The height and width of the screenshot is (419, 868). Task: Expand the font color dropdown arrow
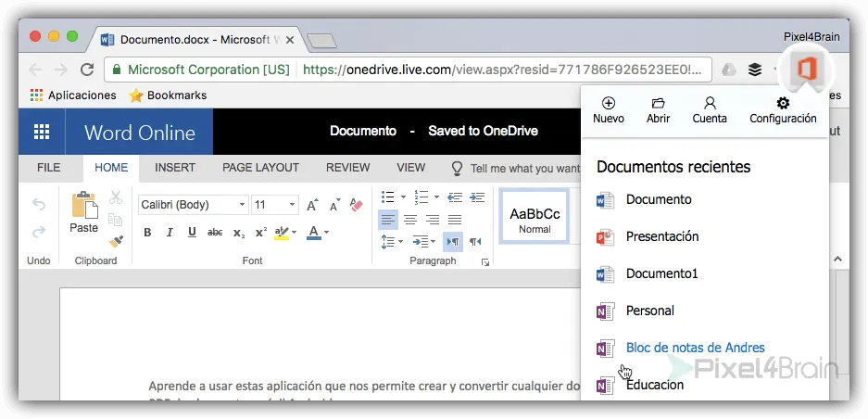click(x=327, y=233)
